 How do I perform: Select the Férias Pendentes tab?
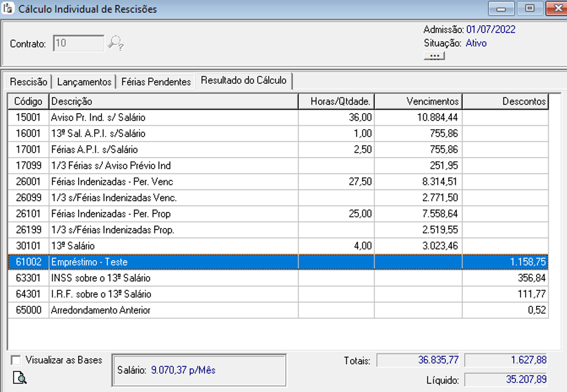click(156, 81)
